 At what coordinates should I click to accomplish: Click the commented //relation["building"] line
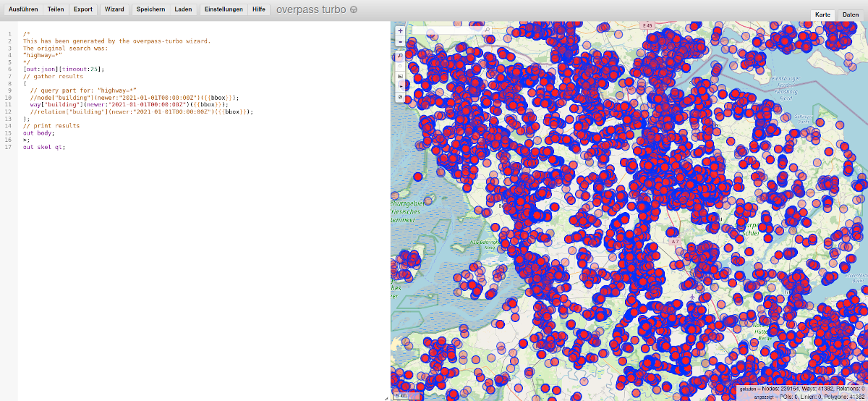(x=141, y=111)
